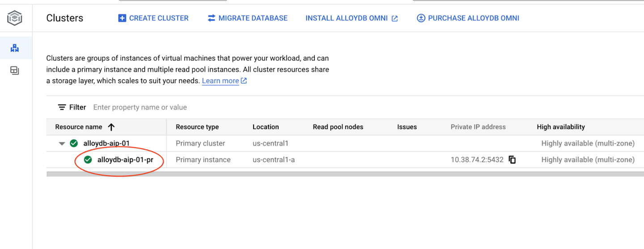Image resolution: width=644 pixels, height=249 pixels.
Task: Open the alloydb-aip-01-pr primary instance
Action: pyautogui.click(x=125, y=160)
